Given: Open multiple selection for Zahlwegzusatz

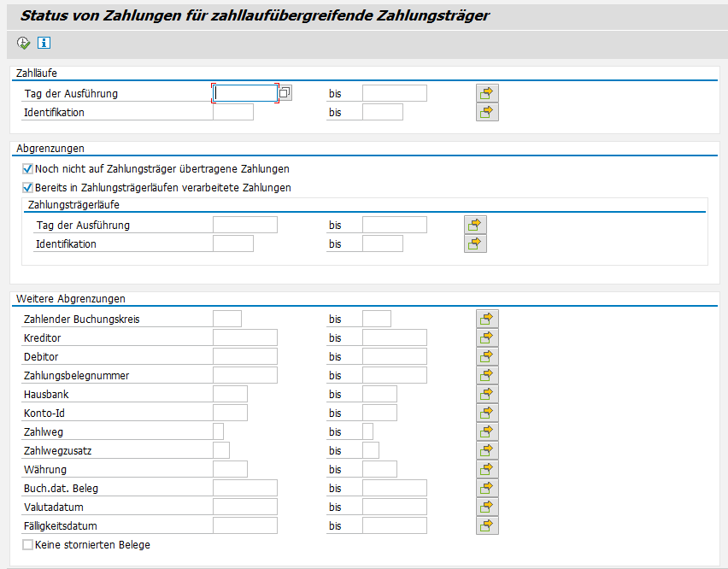Looking at the screenshot, I should point(487,450).
